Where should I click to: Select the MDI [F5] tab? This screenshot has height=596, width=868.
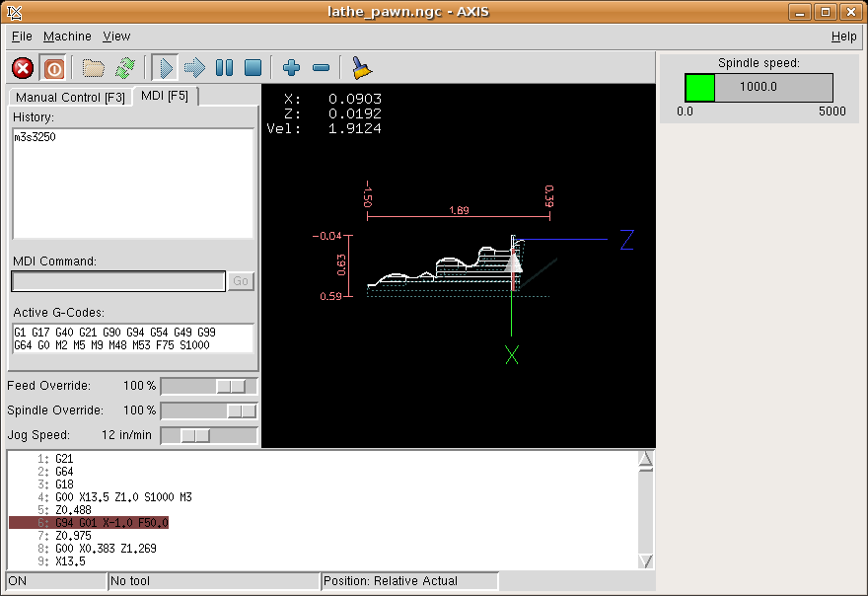tap(165, 96)
